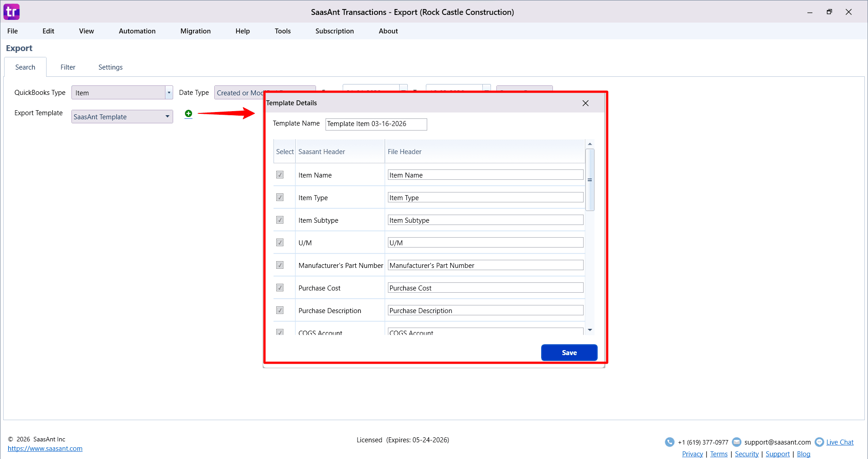The image size is (868, 459).
Task: Open the Live Chat link
Action: tap(840, 442)
